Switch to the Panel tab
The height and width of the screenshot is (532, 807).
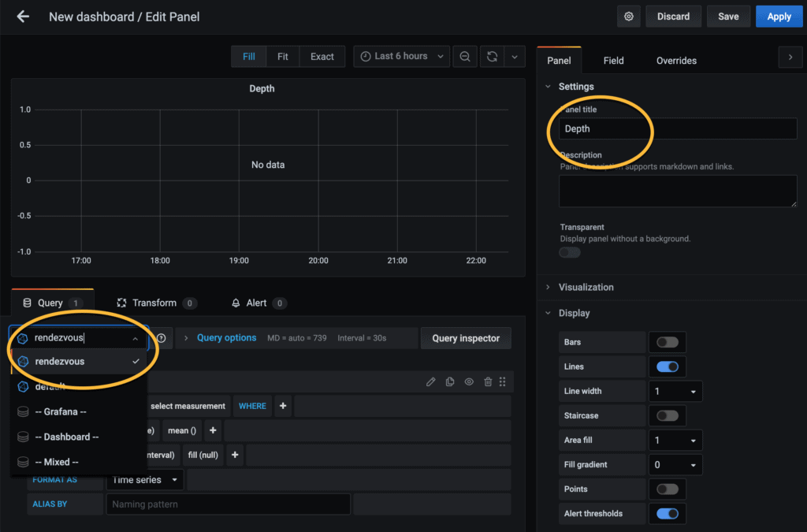[x=559, y=61]
